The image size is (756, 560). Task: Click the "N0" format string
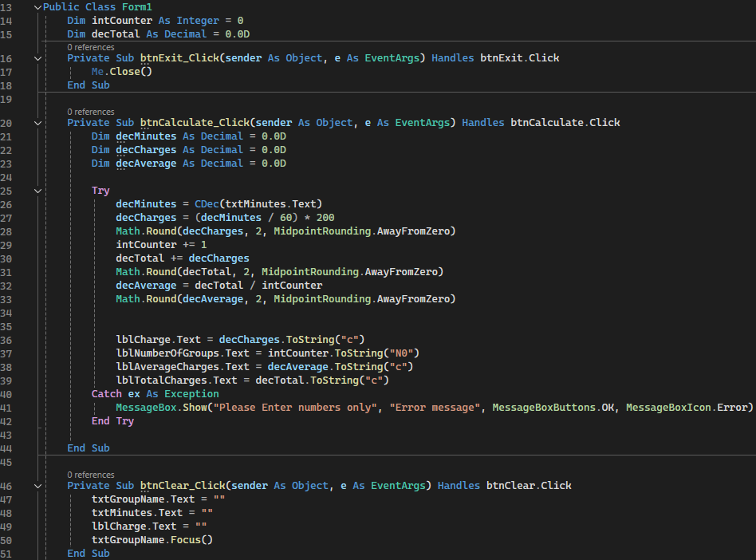(x=401, y=353)
